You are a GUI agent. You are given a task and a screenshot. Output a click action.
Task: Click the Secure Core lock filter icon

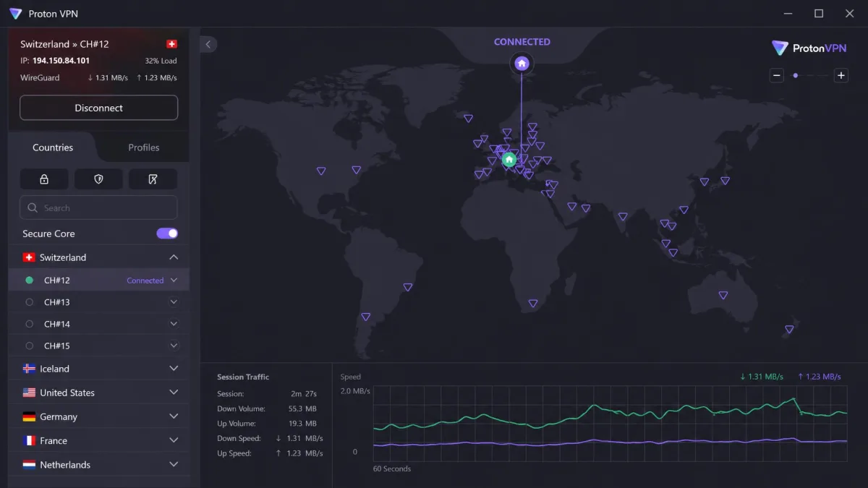point(44,179)
